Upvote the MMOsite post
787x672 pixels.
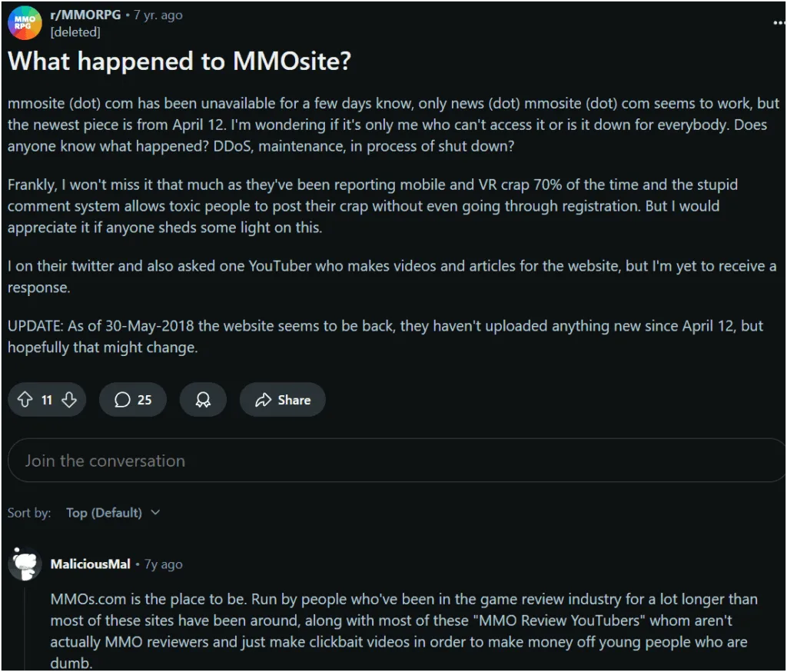pos(25,400)
